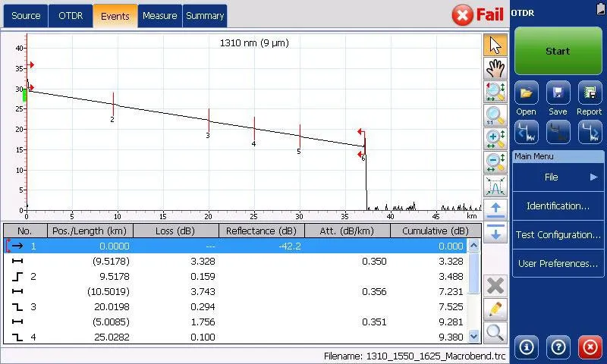The image size is (607, 364).
Task: Show the next wavelength trace
Action: pyautogui.click(x=590, y=133)
